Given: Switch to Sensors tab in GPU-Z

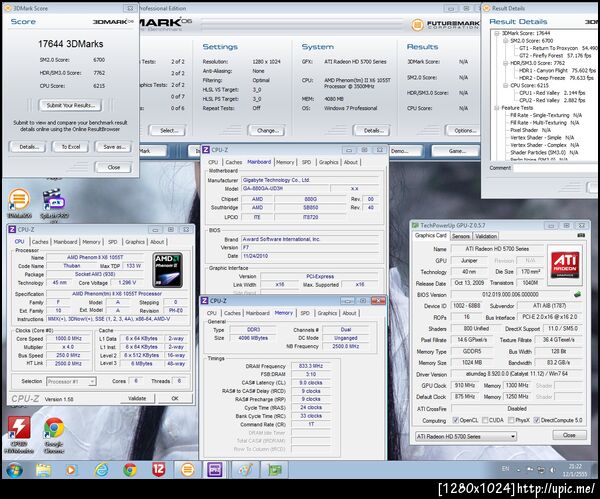Looking at the screenshot, I should (461, 236).
